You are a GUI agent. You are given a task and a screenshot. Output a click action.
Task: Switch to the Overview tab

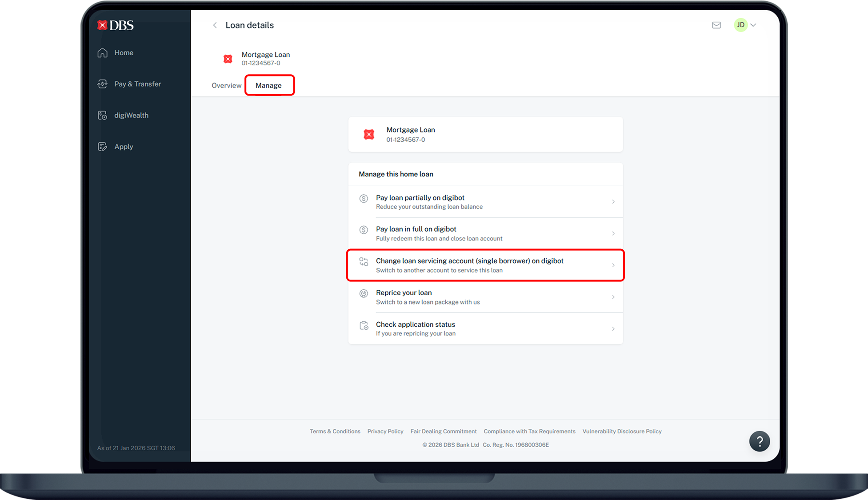[226, 85]
